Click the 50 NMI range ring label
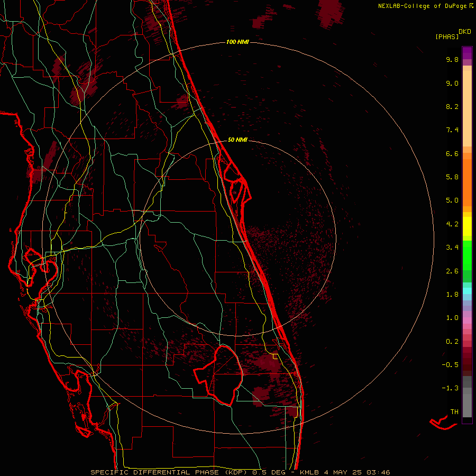Screen dimensions: 476x476 pyautogui.click(x=237, y=140)
